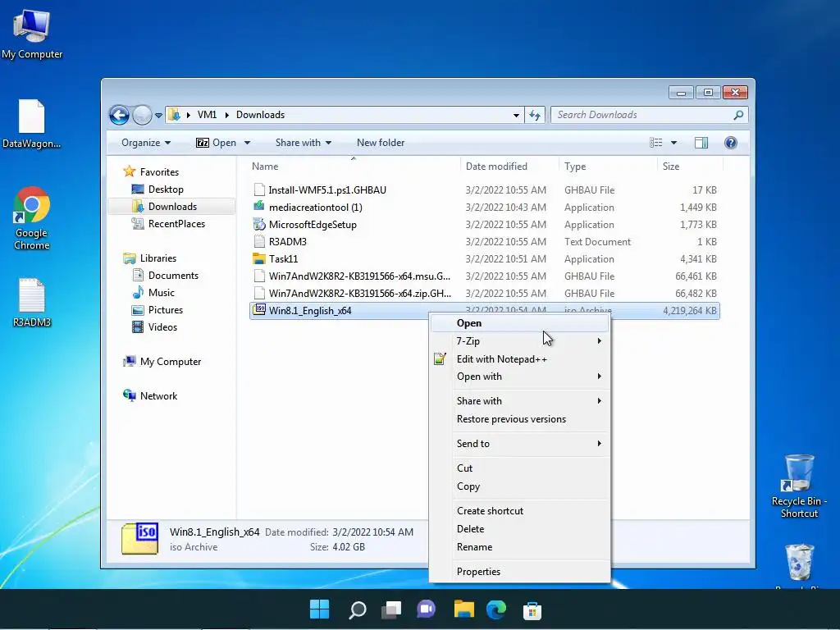Open the recent pages dropdown arrow
Viewport: 840px width, 630px height.
158,115
